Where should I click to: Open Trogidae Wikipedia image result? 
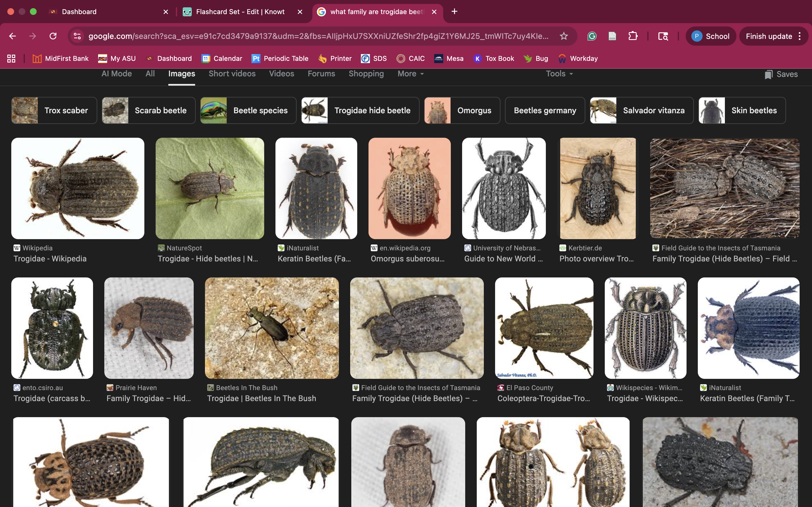point(78,188)
